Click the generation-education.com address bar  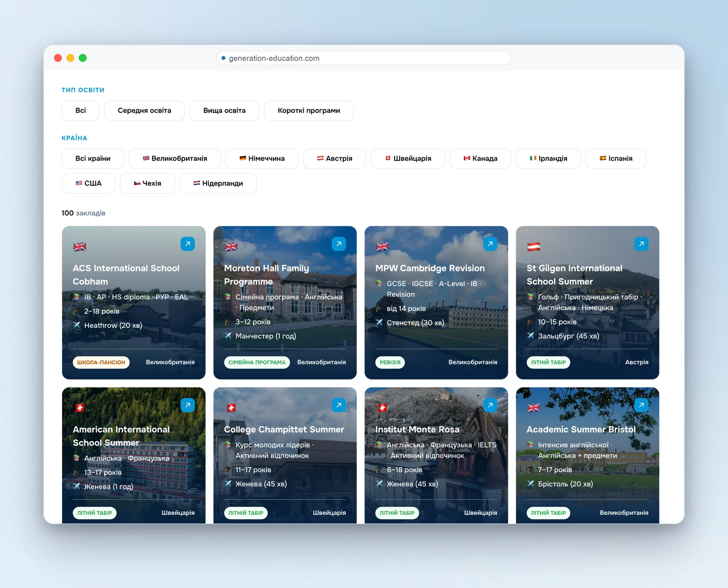pyautogui.click(x=364, y=58)
